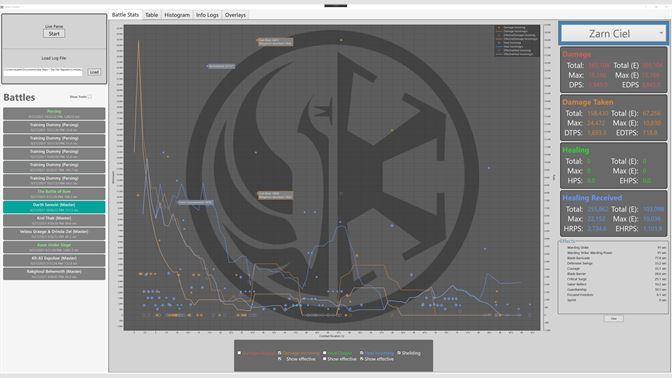672x378 pixels.
Task: Click the Start live parse button
Action: pyautogui.click(x=54, y=34)
